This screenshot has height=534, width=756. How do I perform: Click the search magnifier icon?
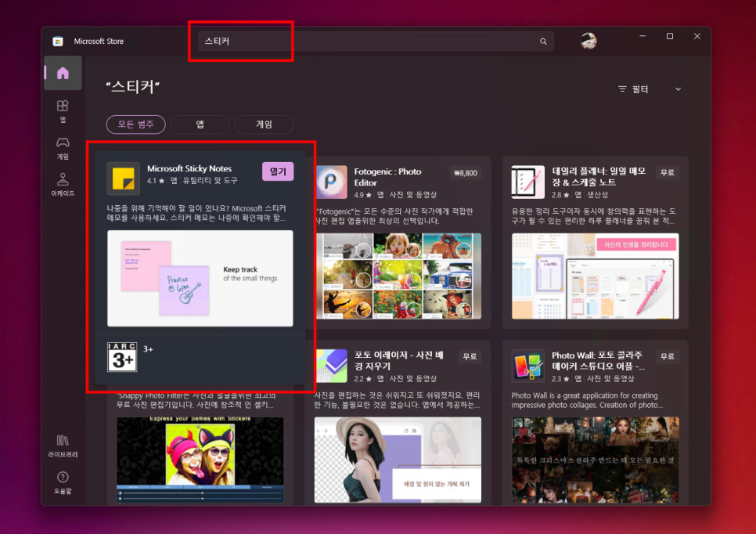click(543, 41)
